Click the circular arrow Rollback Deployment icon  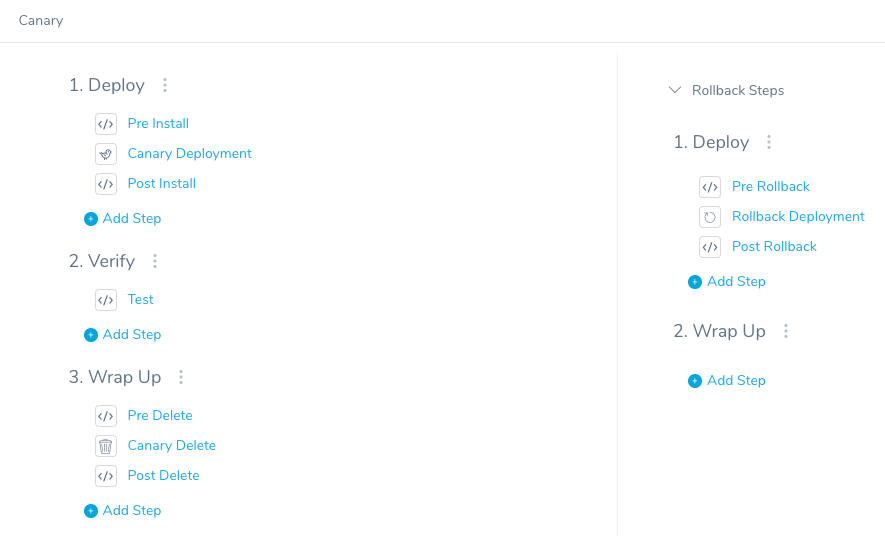(710, 217)
